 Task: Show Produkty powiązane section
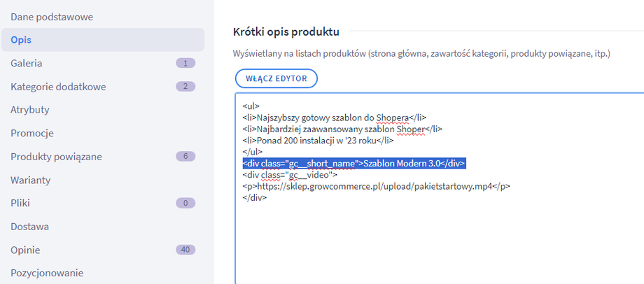coord(57,156)
